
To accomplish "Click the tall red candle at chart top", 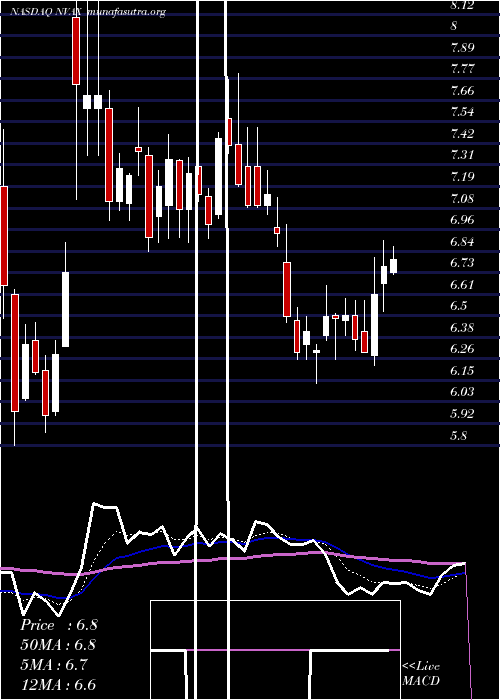I will point(76,50).
